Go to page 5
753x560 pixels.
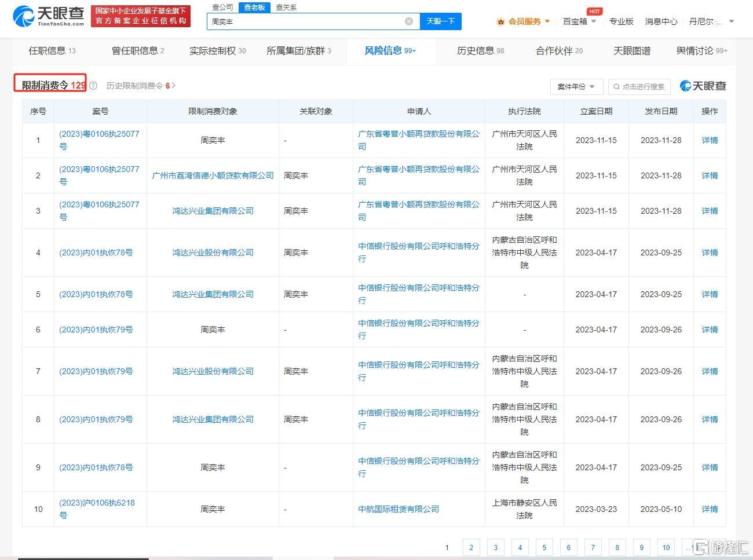tap(544, 547)
